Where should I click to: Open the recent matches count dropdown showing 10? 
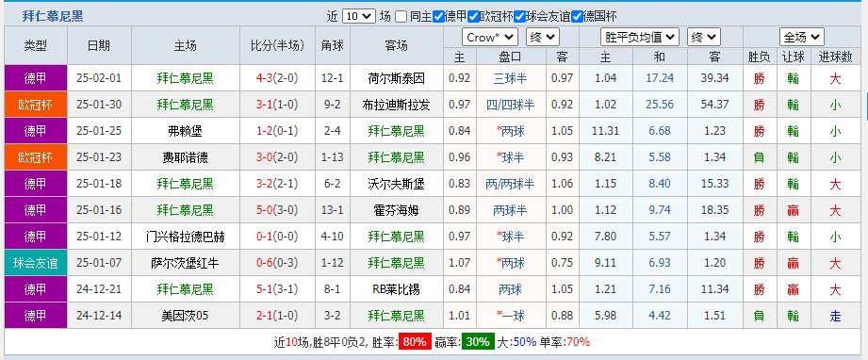359,17
